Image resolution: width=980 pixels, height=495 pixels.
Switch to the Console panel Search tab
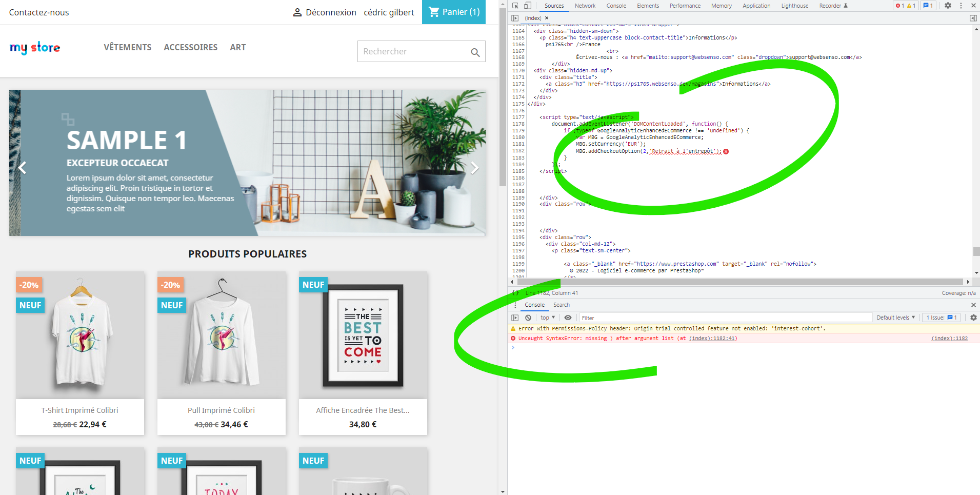[562, 305]
